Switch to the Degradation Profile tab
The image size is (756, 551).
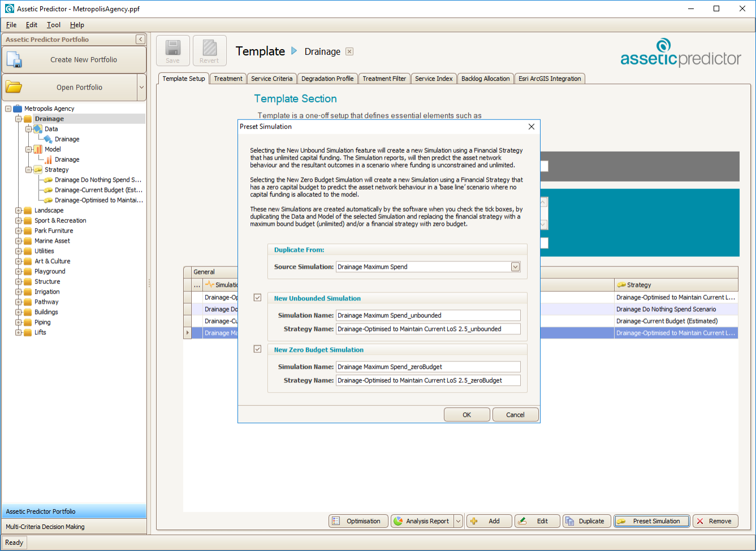[x=327, y=79]
